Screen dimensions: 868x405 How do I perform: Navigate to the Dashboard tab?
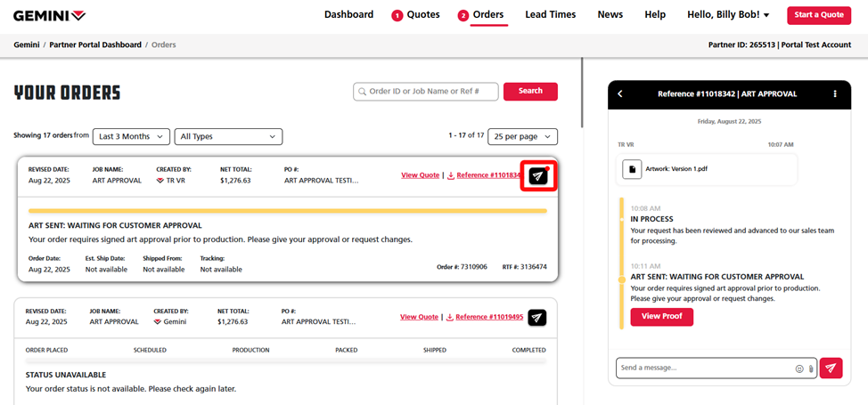[348, 15]
